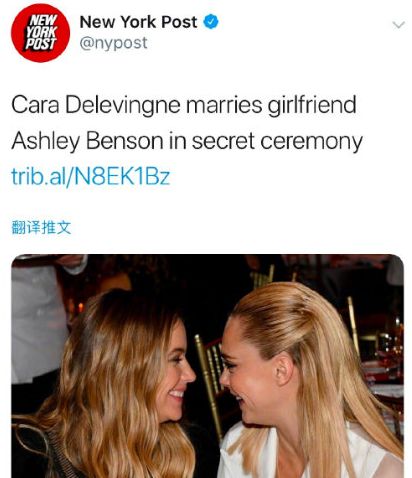
Task: Click the blue verified badge checkmark
Action: point(211,22)
